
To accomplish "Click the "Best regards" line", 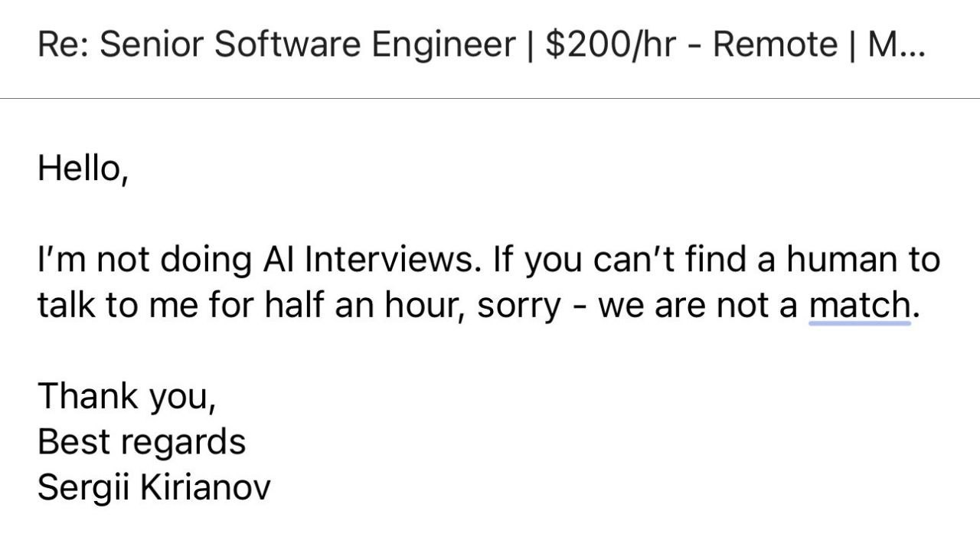I will point(142,441).
